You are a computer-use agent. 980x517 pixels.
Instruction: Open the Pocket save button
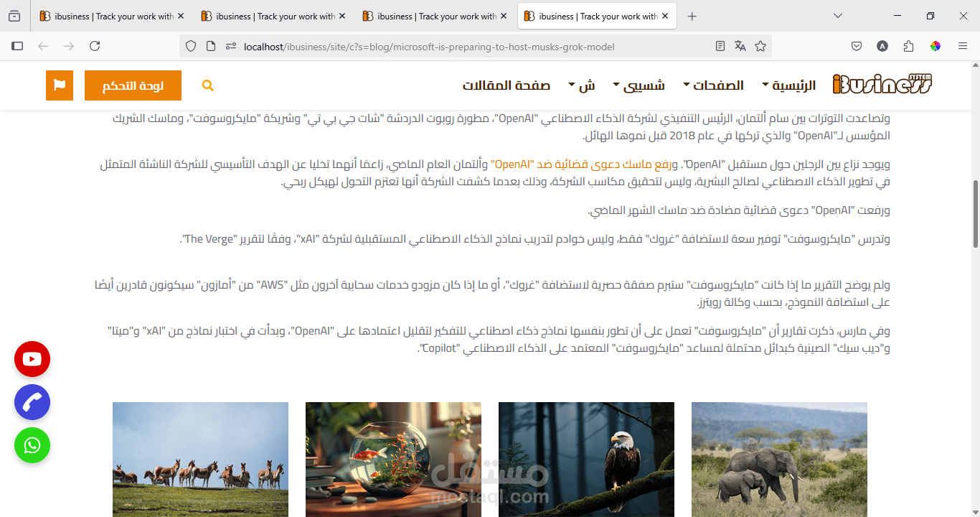pos(857,46)
